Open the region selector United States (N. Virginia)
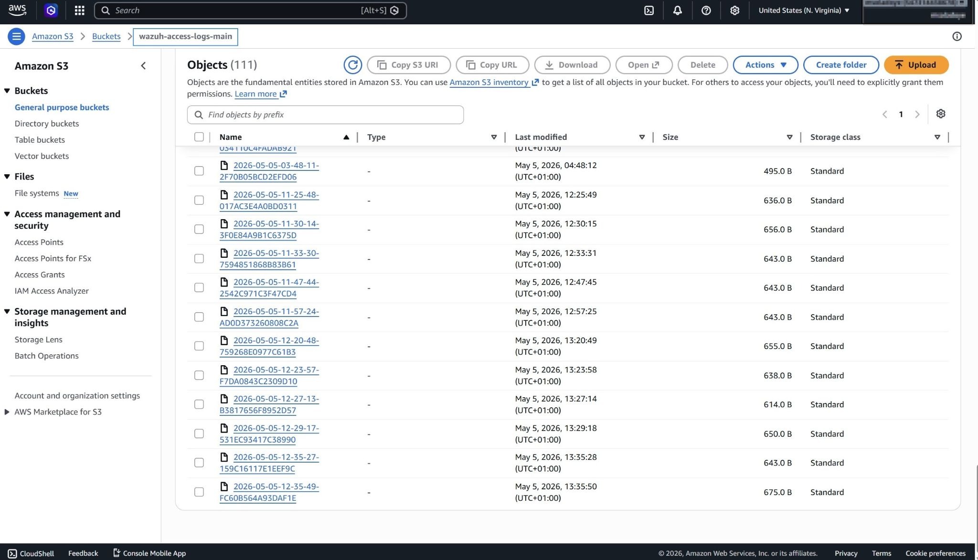This screenshot has width=978, height=560. click(804, 11)
